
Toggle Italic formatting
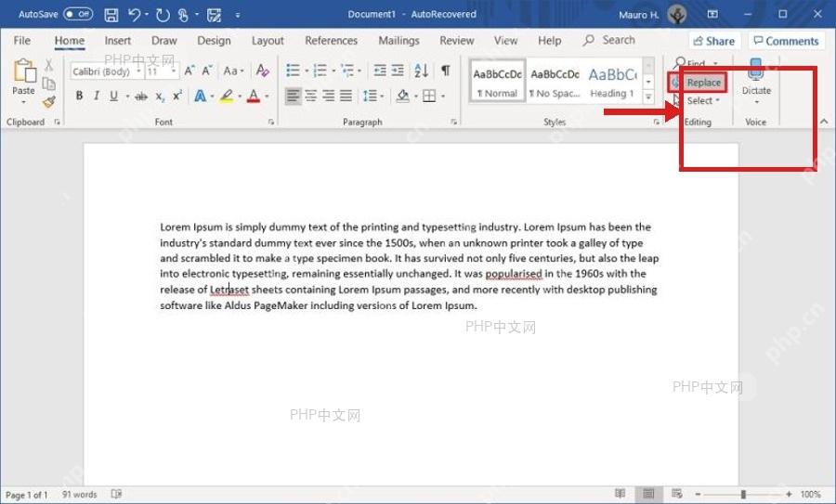point(97,96)
